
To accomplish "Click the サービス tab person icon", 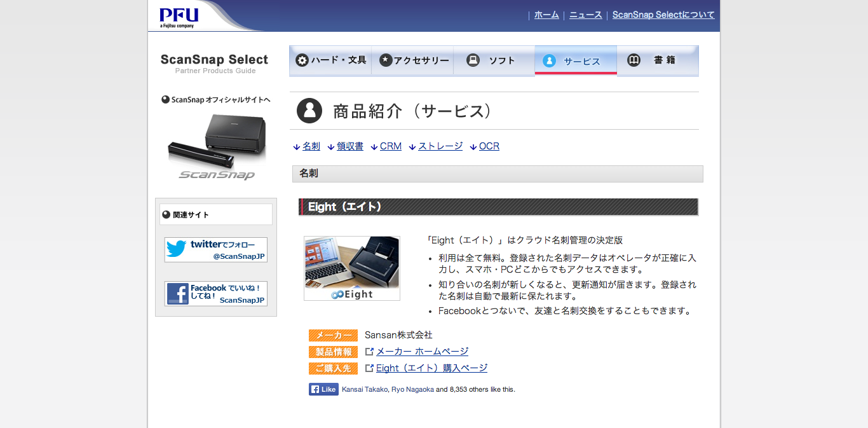I will pyautogui.click(x=550, y=61).
